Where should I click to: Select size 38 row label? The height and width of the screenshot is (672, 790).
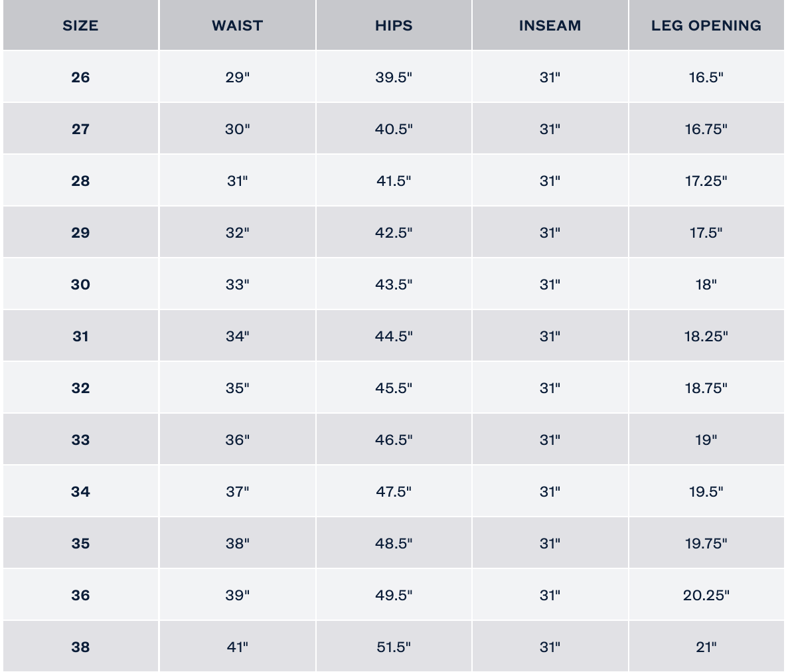[x=80, y=647]
